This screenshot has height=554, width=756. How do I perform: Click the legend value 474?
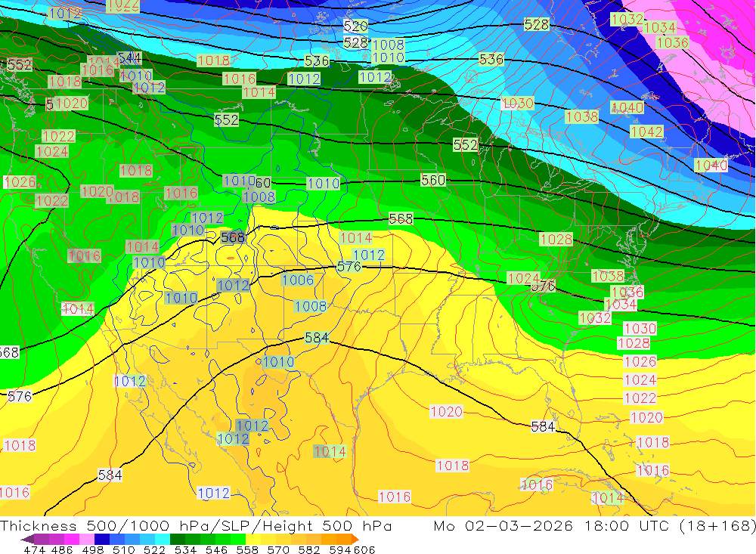34,549
